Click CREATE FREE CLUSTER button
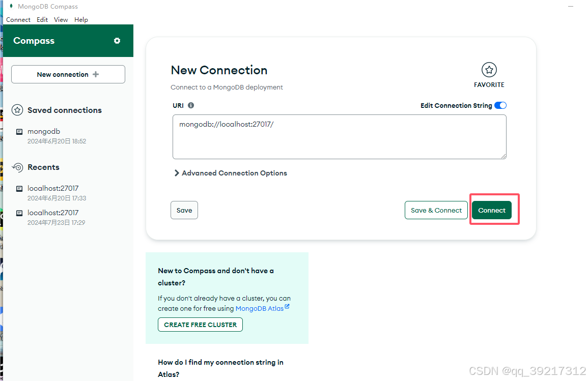588x381 pixels. (200, 325)
